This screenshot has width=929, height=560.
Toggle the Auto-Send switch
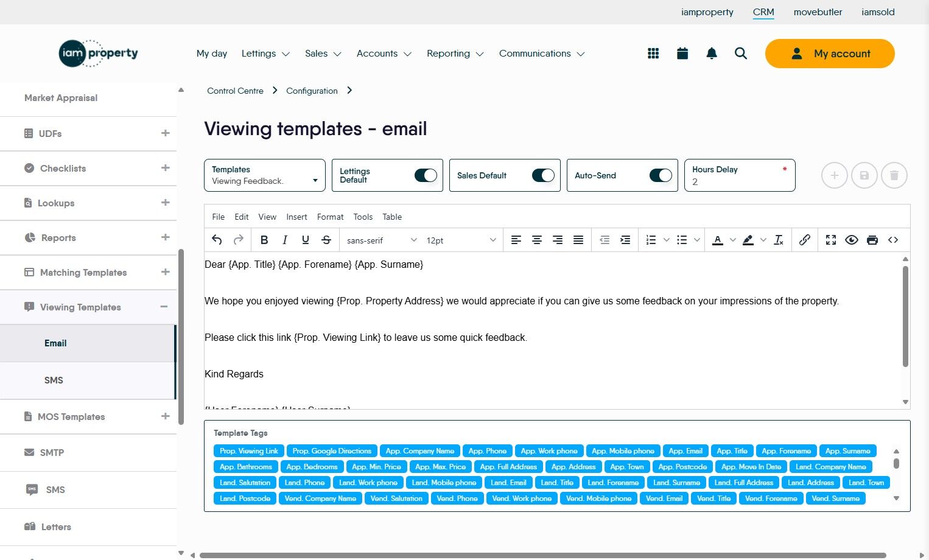pos(661,175)
